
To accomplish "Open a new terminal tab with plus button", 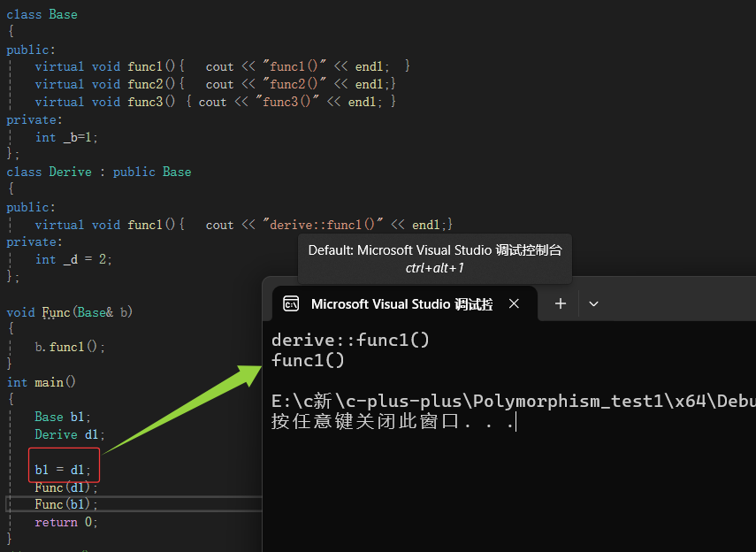I will [561, 304].
